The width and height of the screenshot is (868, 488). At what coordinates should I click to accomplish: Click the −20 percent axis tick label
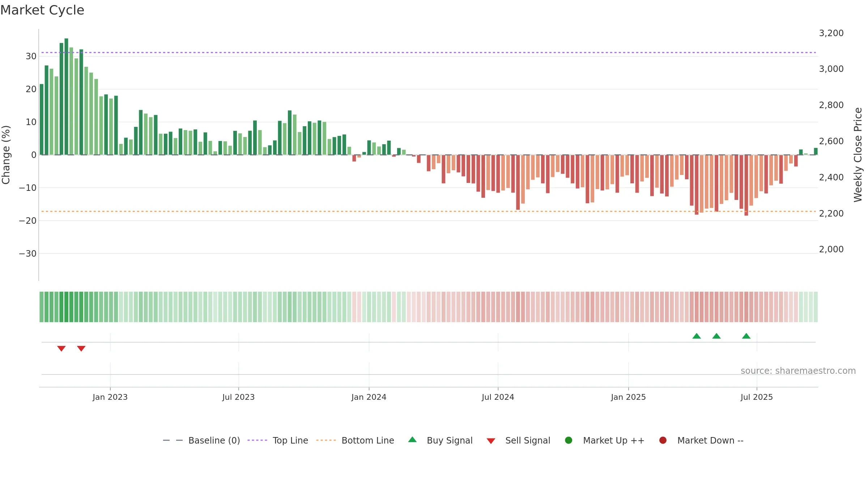(x=28, y=221)
